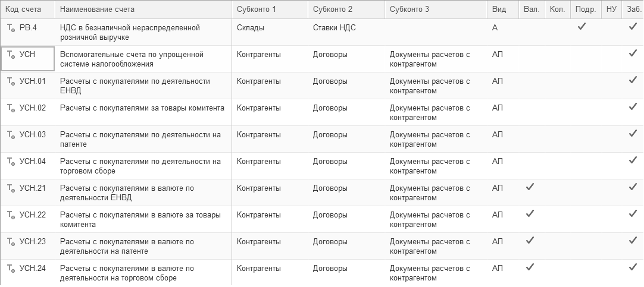Click the account icon beside УСН.03
Screen dimensions: 644x287
coord(11,135)
